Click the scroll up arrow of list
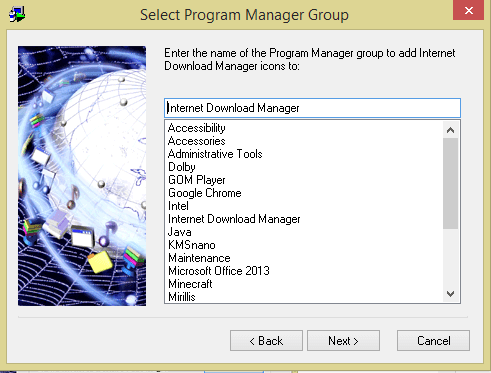This screenshot has height=373, width=491. point(451,130)
